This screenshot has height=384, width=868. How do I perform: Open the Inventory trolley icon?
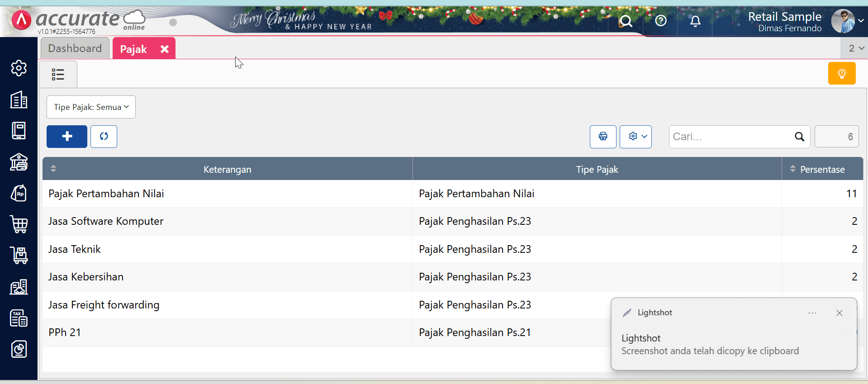(x=19, y=256)
